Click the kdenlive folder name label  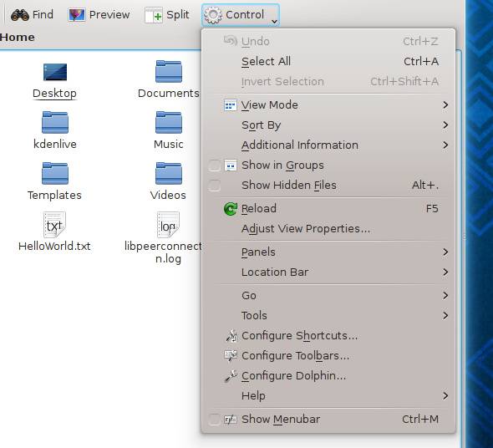[55, 144]
